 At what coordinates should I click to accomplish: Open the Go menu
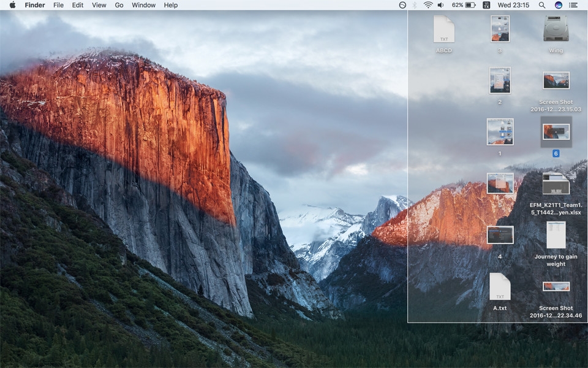[x=119, y=5]
